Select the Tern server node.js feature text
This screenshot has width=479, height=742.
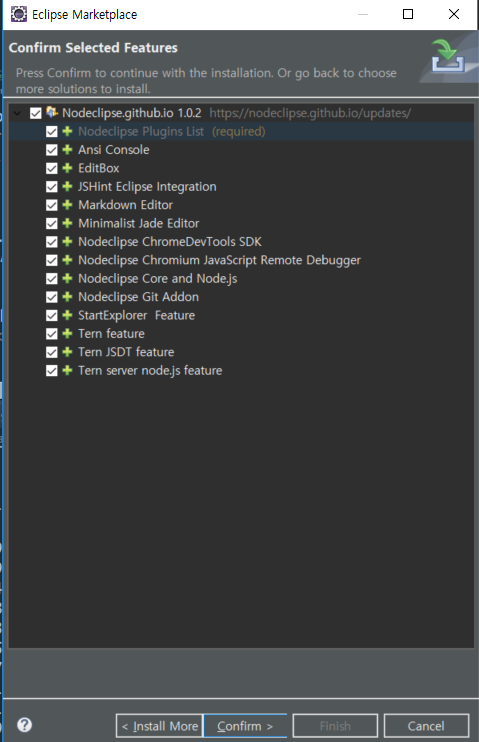(150, 371)
